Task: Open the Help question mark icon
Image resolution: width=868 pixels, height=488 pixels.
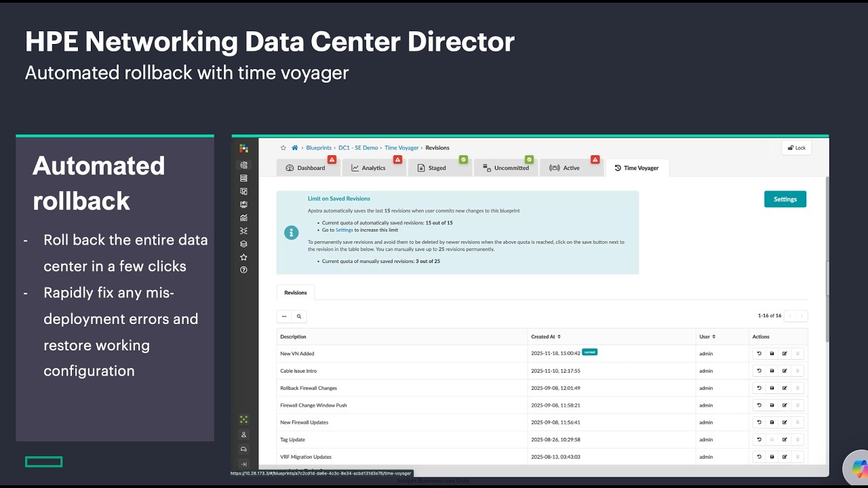Action: coord(244,270)
